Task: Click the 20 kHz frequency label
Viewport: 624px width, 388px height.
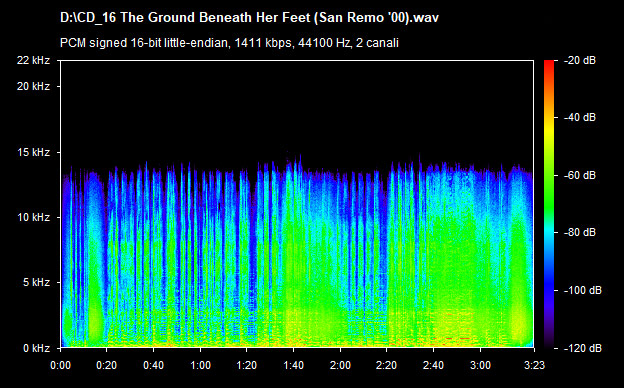Action: [x=33, y=86]
